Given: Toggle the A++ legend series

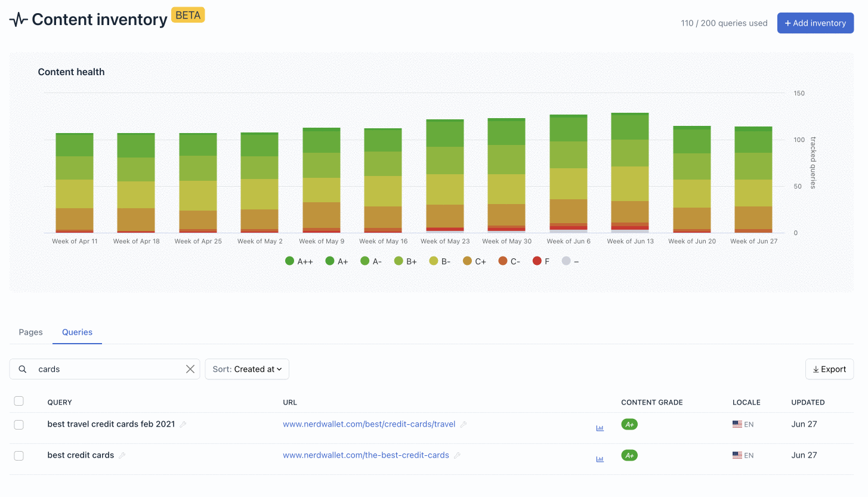Looking at the screenshot, I should click(299, 261).
